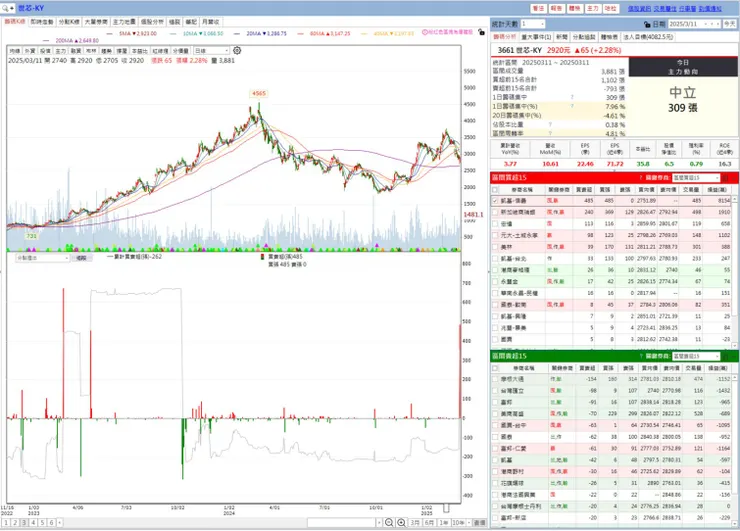The height and width of the screenshot is (531, 740).
Task: Select the 6月 range button
Action: pyautogui.click(x=429, y=523)
